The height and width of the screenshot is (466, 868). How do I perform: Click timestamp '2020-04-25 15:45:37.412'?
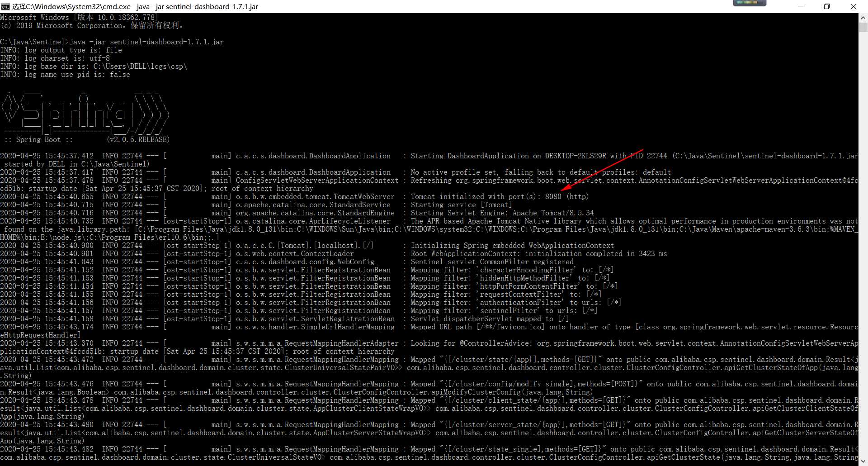pyautogui.click(x=47, y=156)
